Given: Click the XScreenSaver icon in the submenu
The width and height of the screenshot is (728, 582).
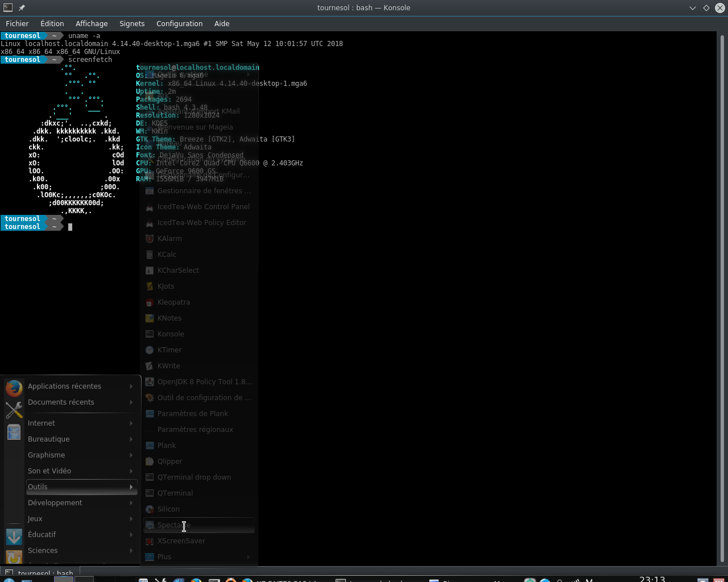Looking at the screenshot, I should [150, 541].
